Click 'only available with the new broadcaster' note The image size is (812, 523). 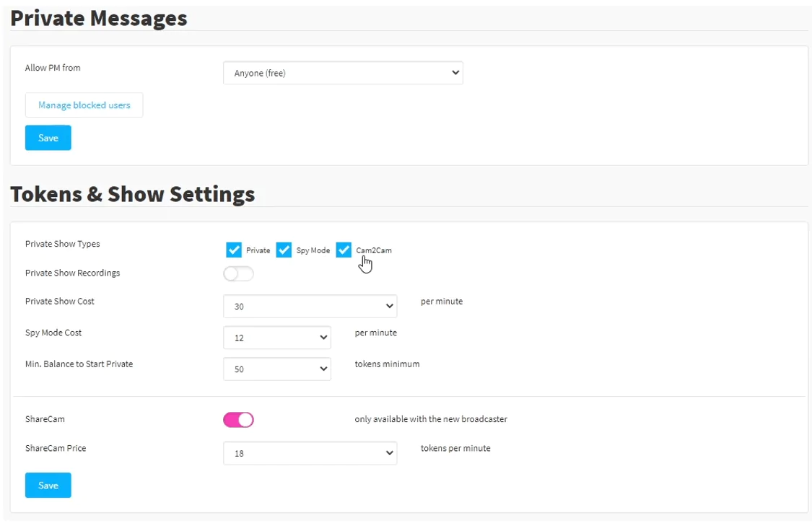coord(431,419)
